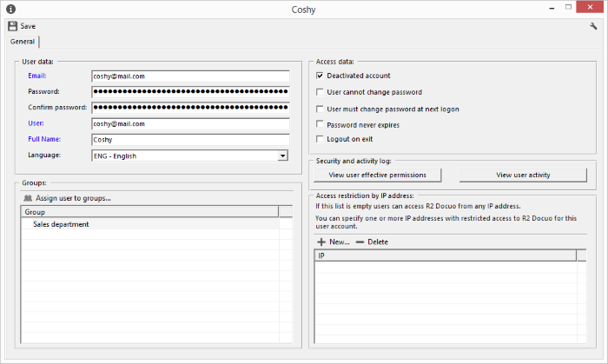The height and width of the screenshot is (364, 608).
Task: Click the Email input field
Action: click(190, 76)
